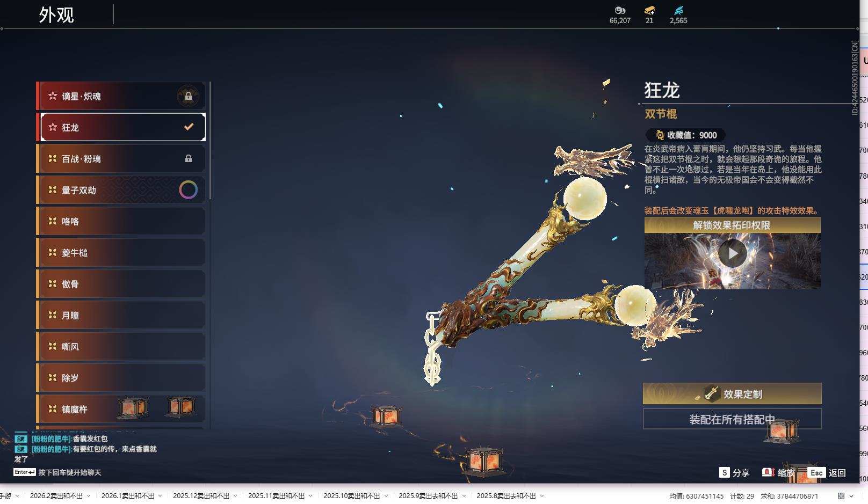
Task: Click the weapon icon on the 效果定制 button
Action: pyautogui.click(x=711, y=393)
